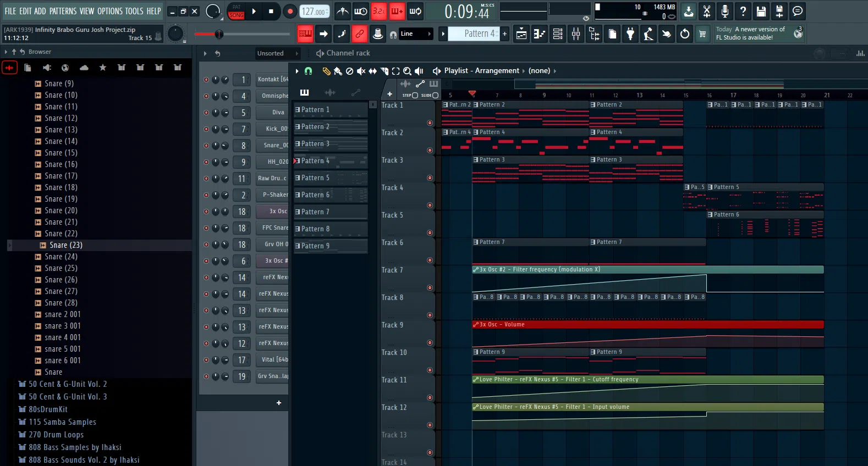The height and width of the screenshot is (466, 868).
Task: Select the Playback speaker tool in Playlist
Action: [419, 71]
